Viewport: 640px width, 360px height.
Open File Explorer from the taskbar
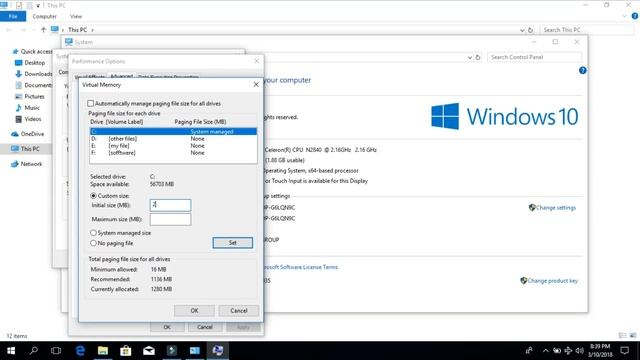pyautogui.click(x=103, y=351)
